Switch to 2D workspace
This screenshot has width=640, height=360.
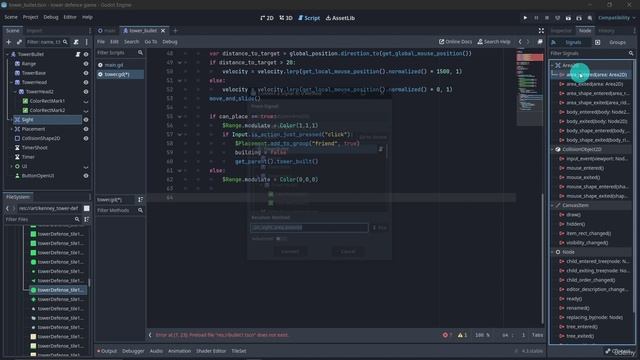point(267,18)
